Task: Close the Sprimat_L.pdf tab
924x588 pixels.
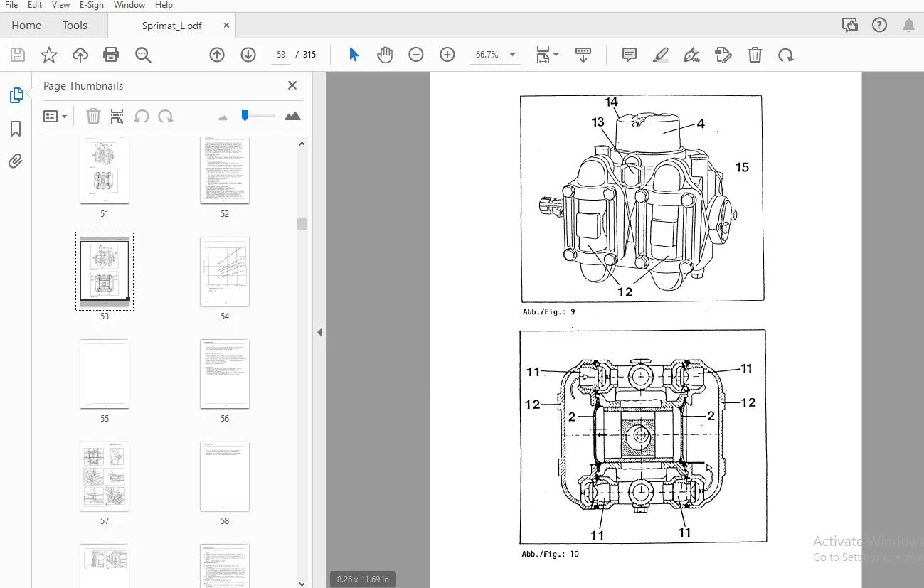Action: click(226, 25)
